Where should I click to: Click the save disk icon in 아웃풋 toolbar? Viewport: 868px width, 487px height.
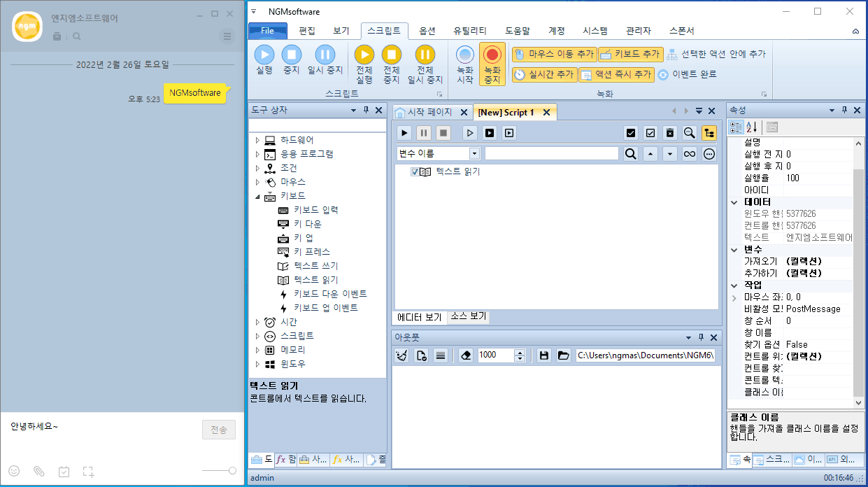543,355
